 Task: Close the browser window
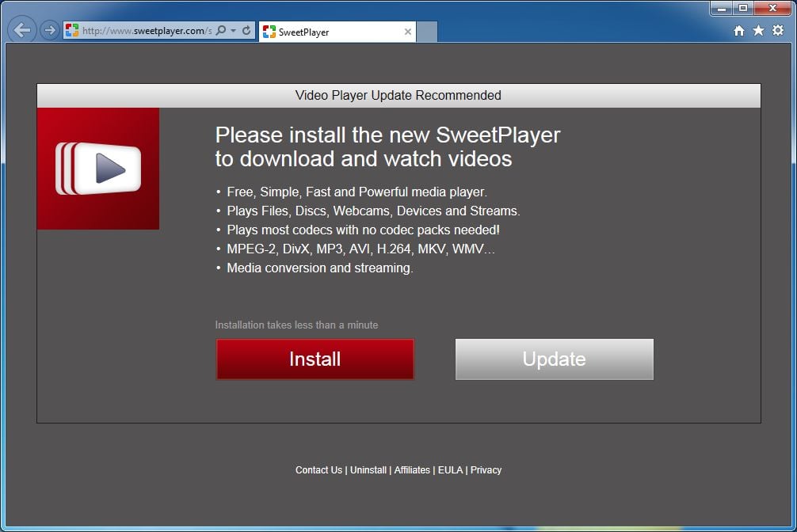772,8
